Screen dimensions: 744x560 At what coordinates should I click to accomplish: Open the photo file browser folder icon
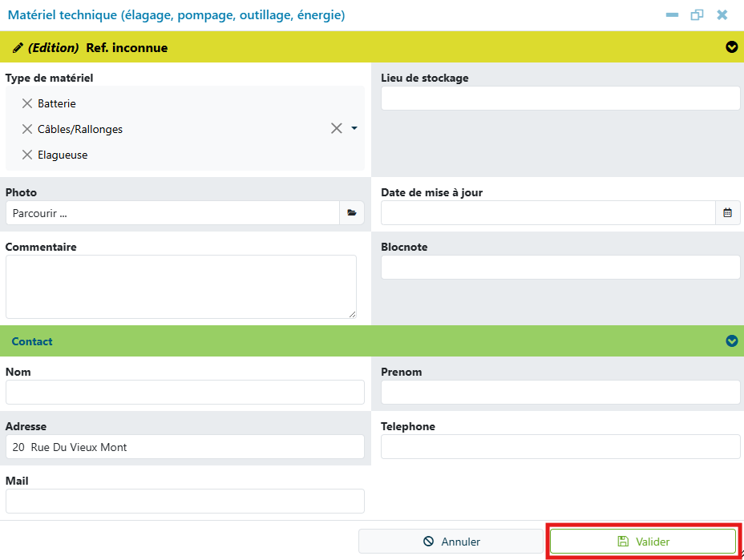[x=352, y=213]
